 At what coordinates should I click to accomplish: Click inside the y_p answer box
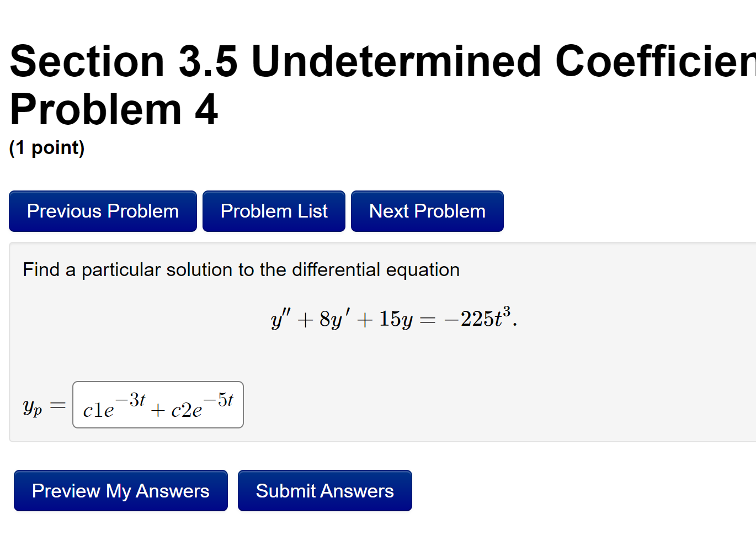tap(158, 405)
